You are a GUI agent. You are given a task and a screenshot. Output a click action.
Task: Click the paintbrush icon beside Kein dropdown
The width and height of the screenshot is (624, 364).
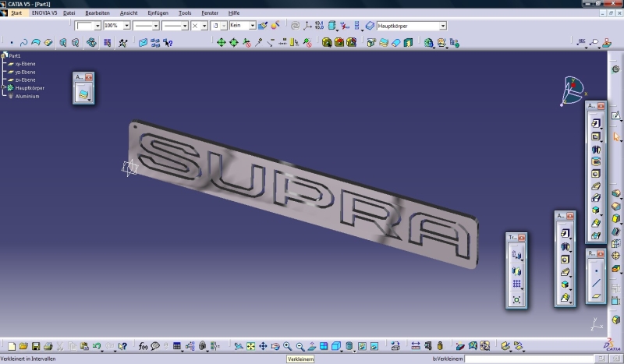point(263,26)
